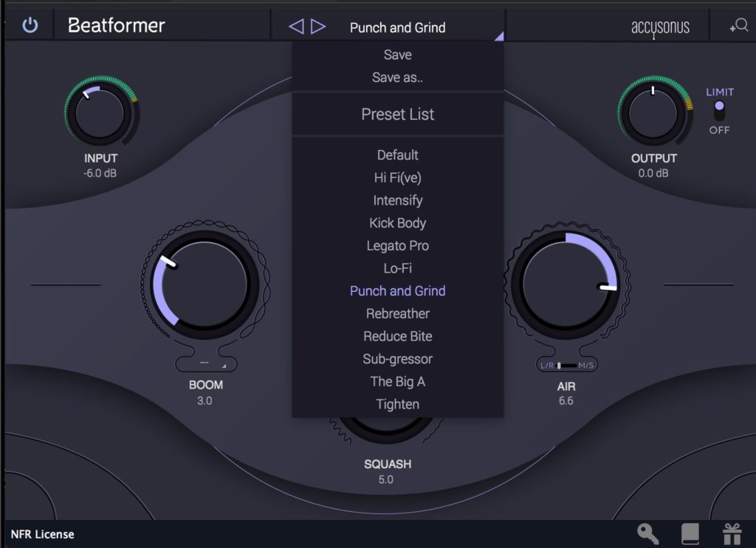Select the Punch and Grind preset in list
Image resolution: width=756 pixels, height=548 pixels.
coord(398,291)
